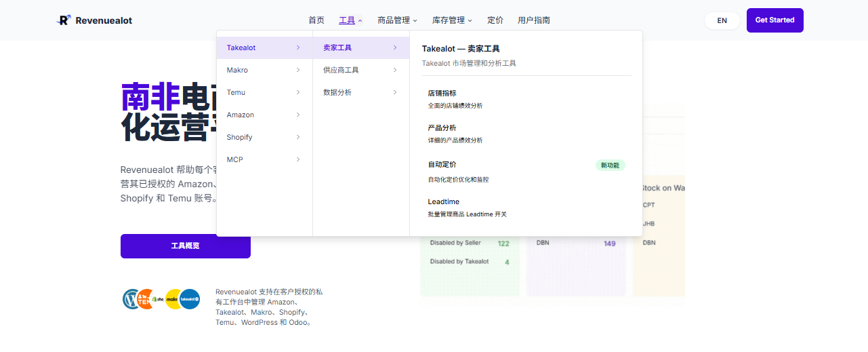Open the 店铺指标 tool link
868x352 pixels.
525,99
